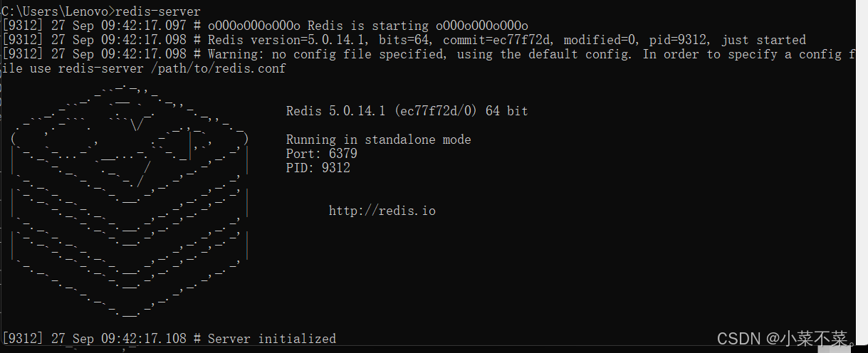The height and width of the screenshot is (353, 868).
Task: Click the CSDN @小菜不菜 watermark
Action: [785, 338]
